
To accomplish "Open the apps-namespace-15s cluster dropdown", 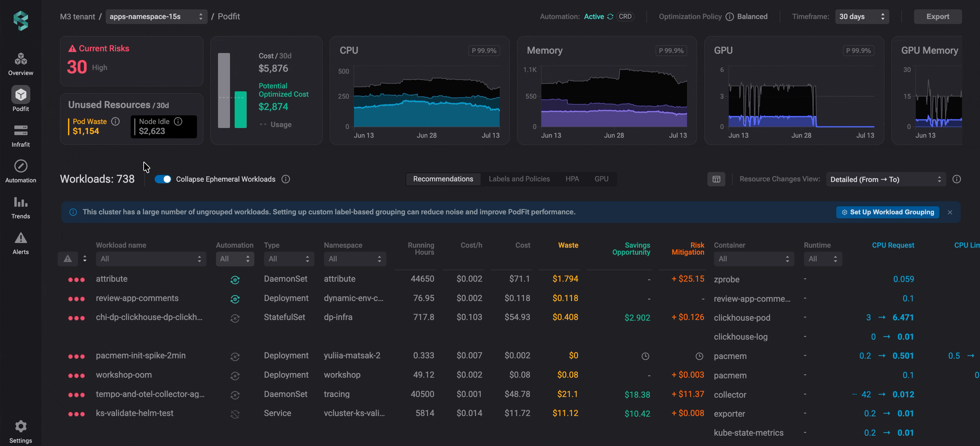I will [156, 17].
